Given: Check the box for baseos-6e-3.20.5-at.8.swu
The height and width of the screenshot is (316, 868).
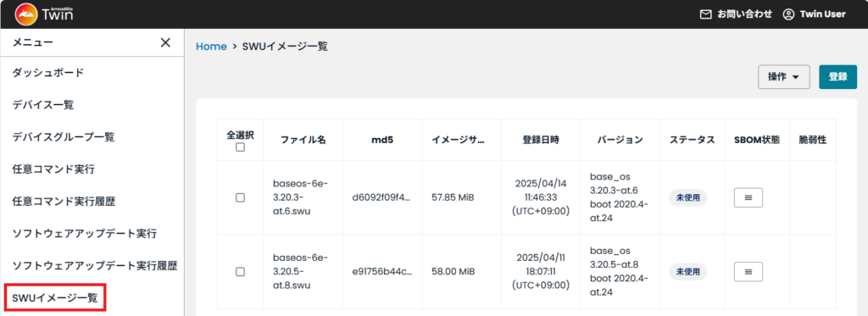Looking at the screenshot, I should click(x=240, y=272).
